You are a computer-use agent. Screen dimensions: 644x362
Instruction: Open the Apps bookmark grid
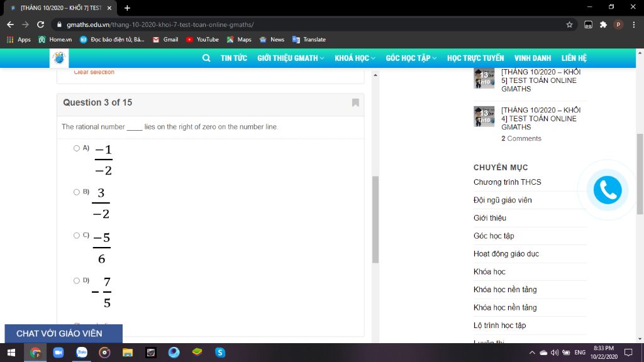(x=18, y=40)
